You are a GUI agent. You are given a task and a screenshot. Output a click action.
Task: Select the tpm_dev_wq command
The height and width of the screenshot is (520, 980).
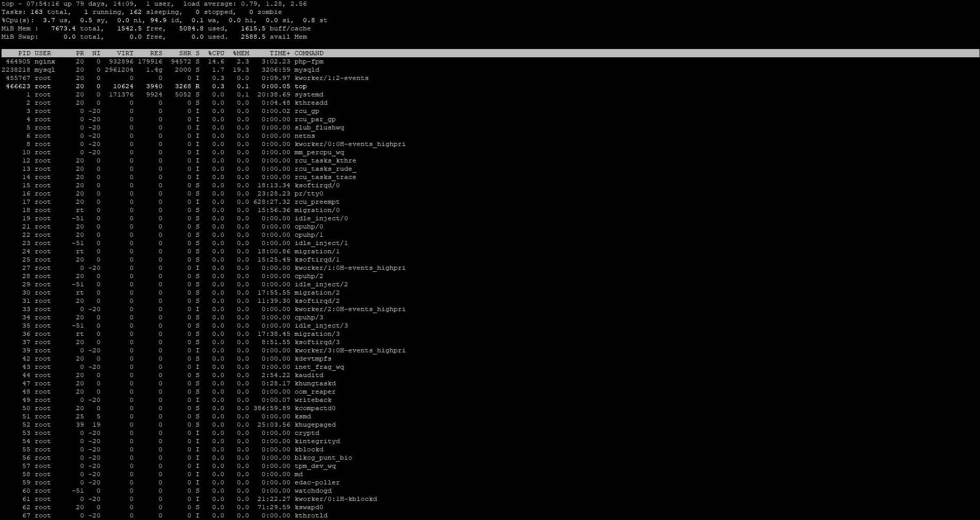315,466
